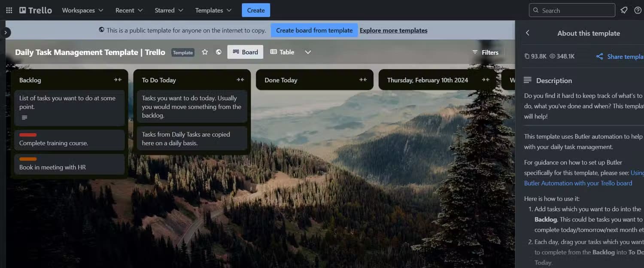Open the Recent dropdown menu
This screenshot has height=268, width=644.
point(129,10)
